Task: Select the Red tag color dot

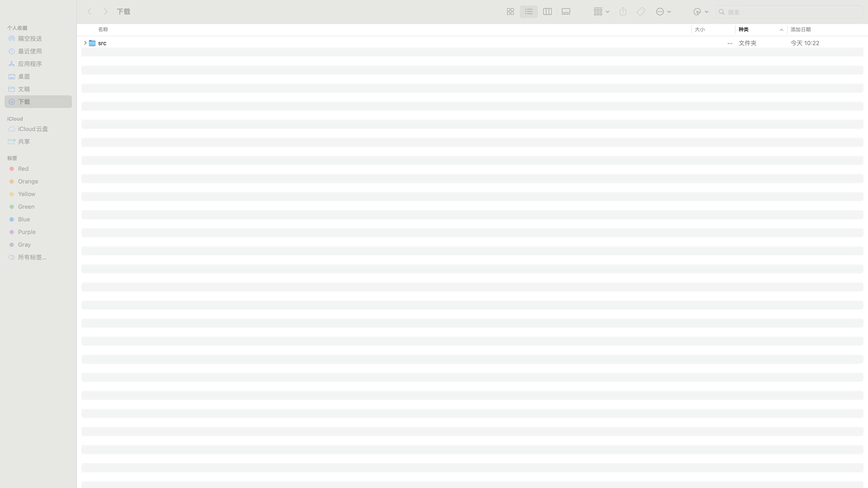Action: click(x=12, y=169)
